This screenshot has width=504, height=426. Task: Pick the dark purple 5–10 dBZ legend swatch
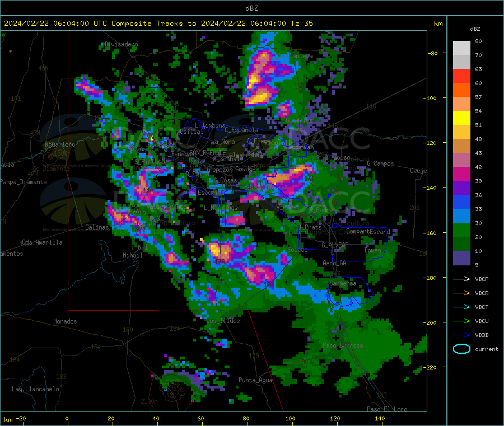click(x=461, y=258)
